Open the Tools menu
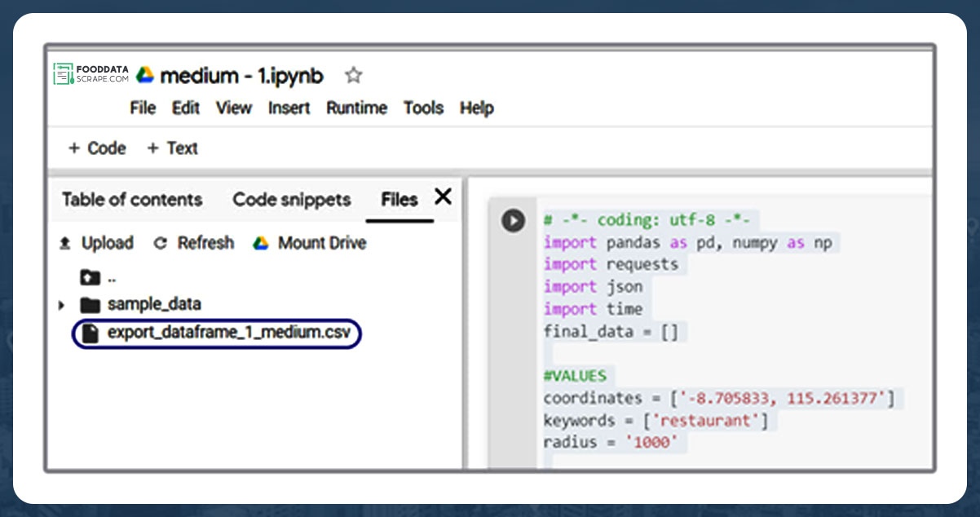The height and width of the screenshot is (517, 980). pos(423,108)
